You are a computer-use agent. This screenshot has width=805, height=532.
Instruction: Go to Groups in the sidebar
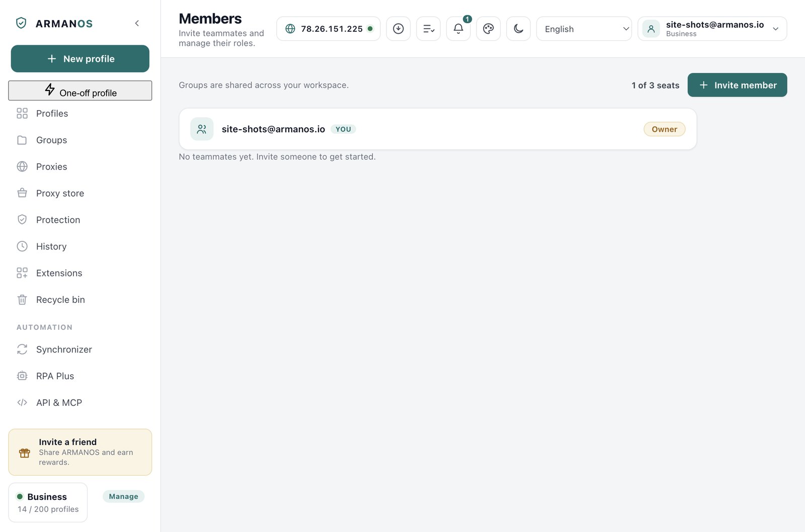pos(80,140)
